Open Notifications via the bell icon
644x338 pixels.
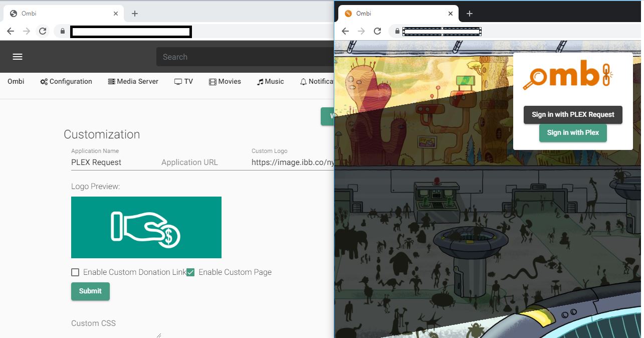pyautogui.click(x=303, y=81)
